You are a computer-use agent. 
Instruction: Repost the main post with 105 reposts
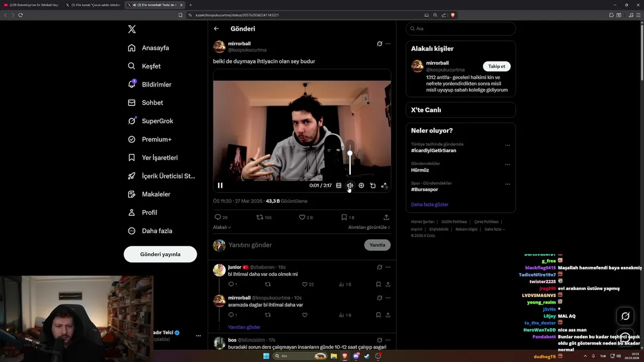pyautogui.click(x=260, y=217)
